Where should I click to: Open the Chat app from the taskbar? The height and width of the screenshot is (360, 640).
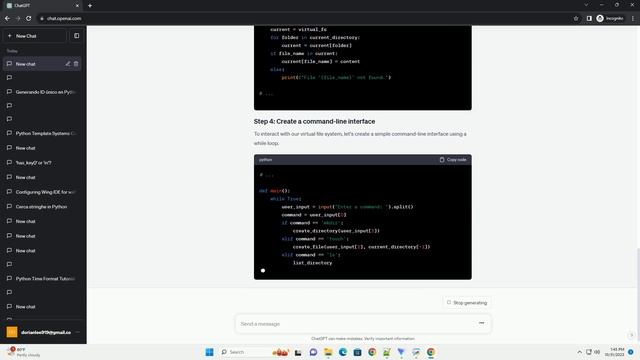click(313, 352)
